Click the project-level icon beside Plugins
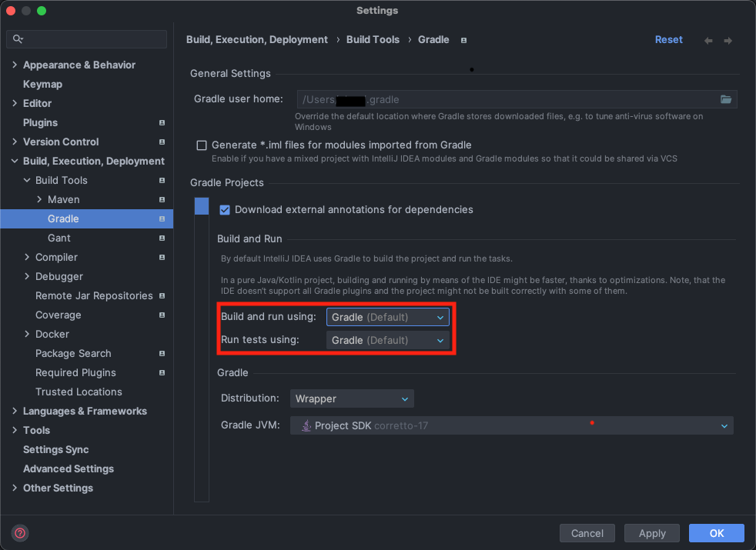 tap(162, 123)
